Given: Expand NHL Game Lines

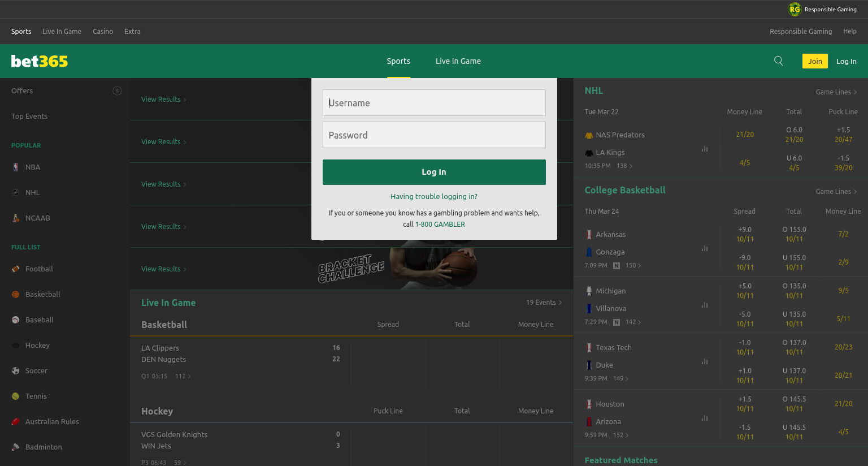Looking at the screenshot, I should tap(836, 92).
